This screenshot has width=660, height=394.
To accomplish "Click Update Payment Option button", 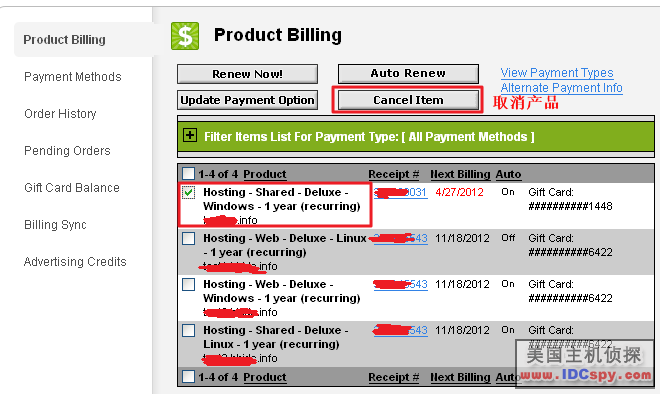I will pos(248,100).
